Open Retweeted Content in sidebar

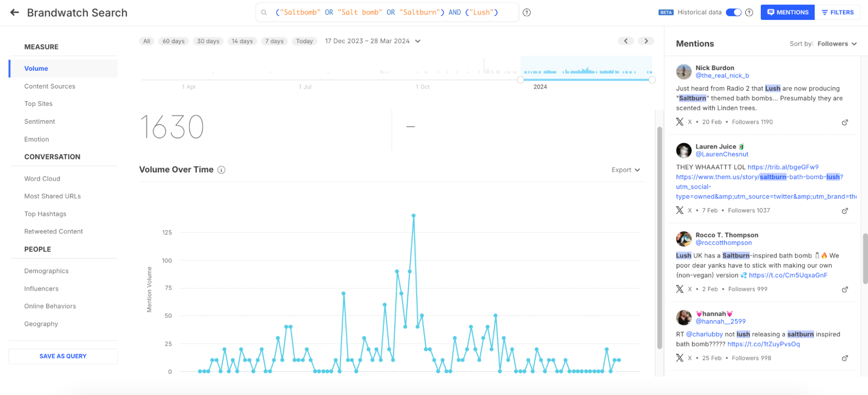pyautogui.click(x=53, y=231)
